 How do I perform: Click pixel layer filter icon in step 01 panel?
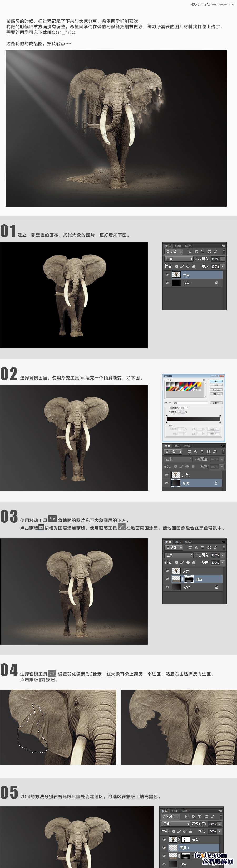[x=190, y=251]
